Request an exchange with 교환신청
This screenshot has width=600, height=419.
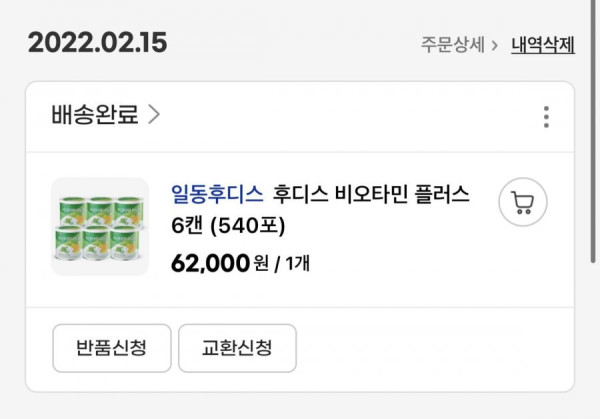[x=237, y=348]
